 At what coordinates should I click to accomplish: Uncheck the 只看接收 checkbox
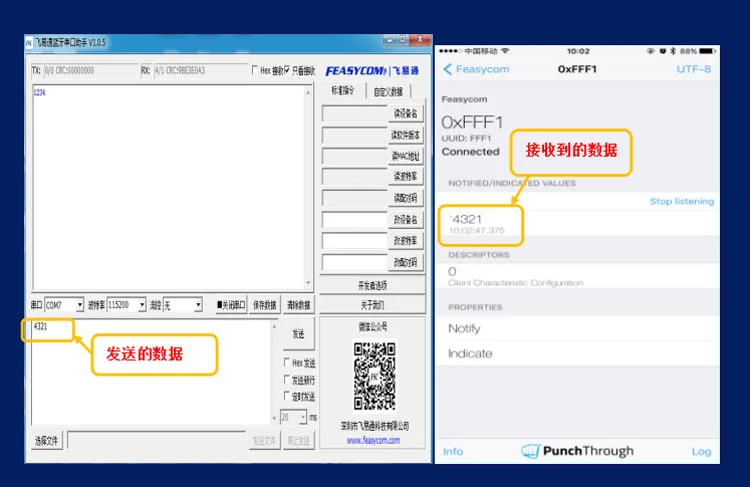pos(287,70)
